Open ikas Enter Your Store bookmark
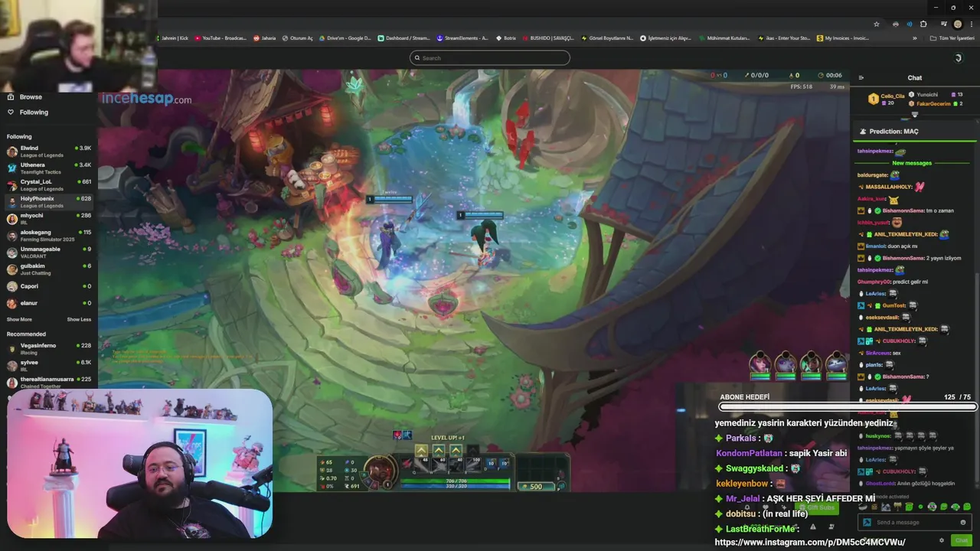The image size is (980, 551). [785, 38]
